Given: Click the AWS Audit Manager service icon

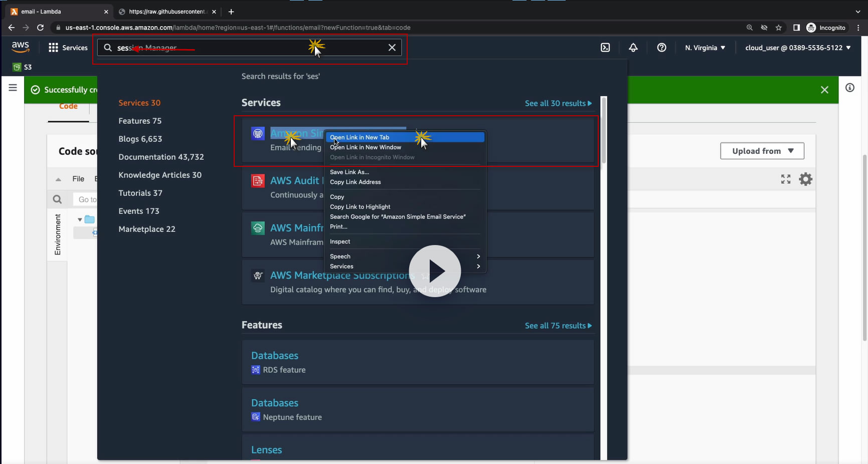Looking at the screenshot, I should pos(258,181).
